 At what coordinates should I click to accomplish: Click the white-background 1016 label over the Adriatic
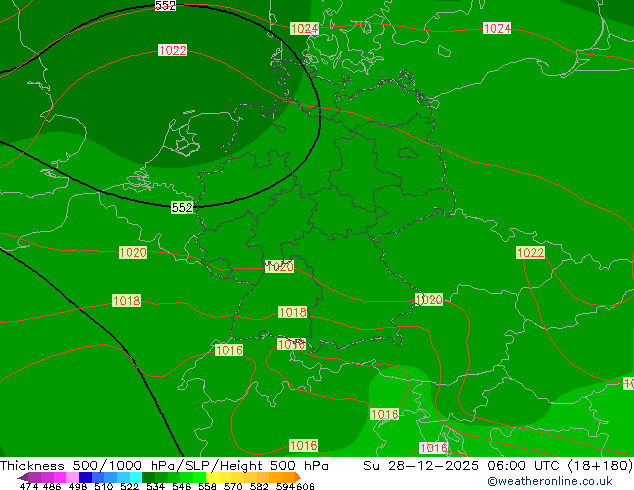point(433,448)
